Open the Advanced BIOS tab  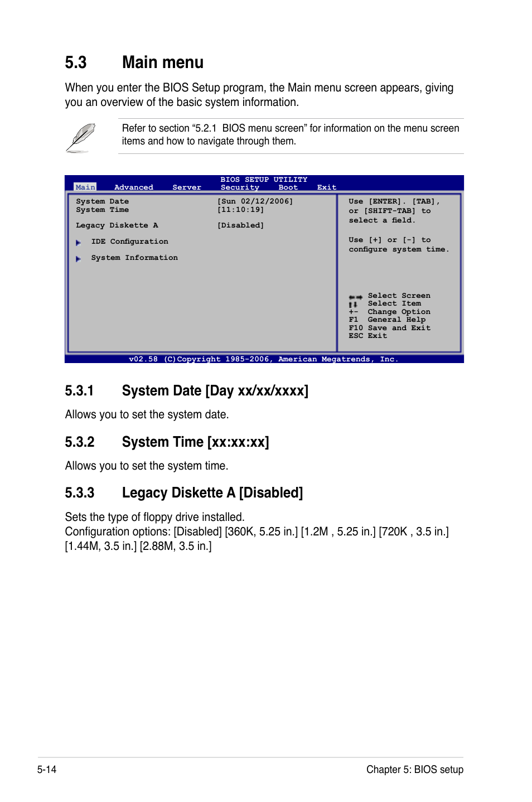pyautogui.click(x=134, y=187)
